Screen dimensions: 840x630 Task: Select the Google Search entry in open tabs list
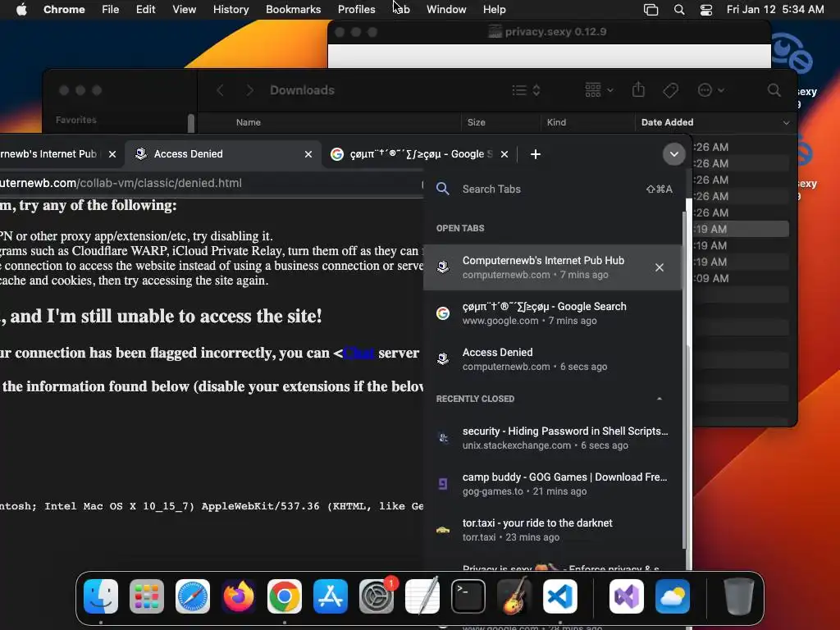pyautogui.click(x=552, y=313)
